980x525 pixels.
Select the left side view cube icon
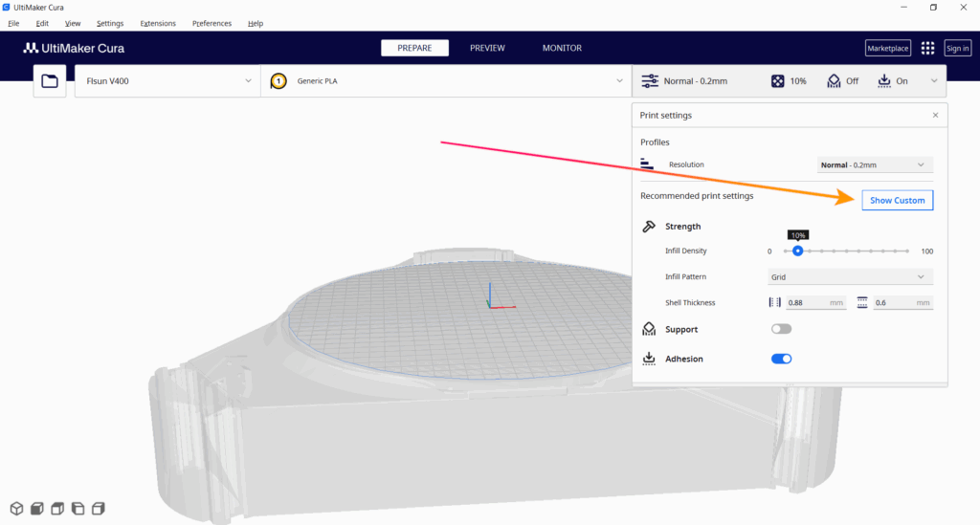pos(78,509)
